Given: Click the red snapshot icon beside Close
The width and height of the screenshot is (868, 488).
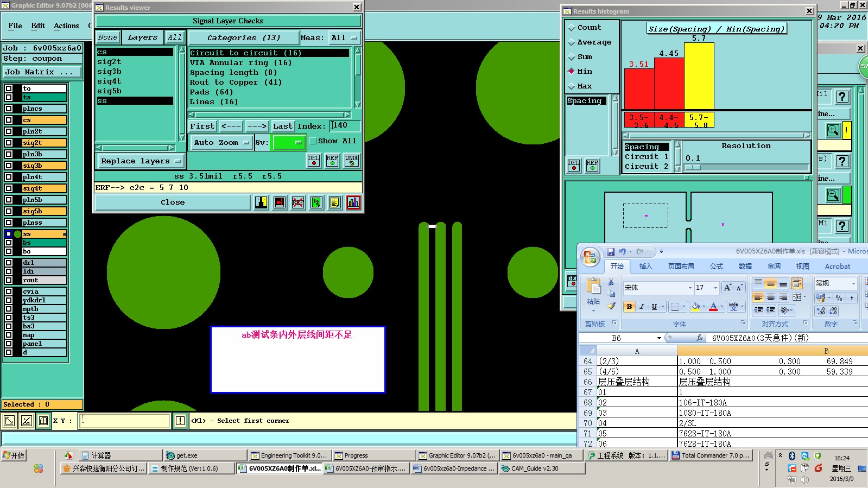Looking at the screenshot, I should 280,202.
